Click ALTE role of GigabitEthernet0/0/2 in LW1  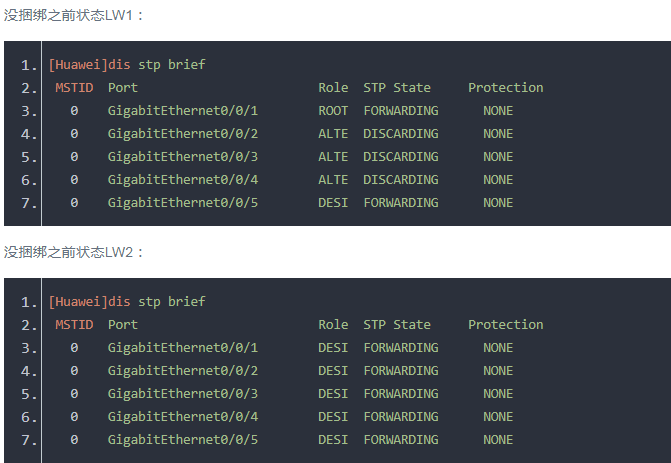coord(333,134)
